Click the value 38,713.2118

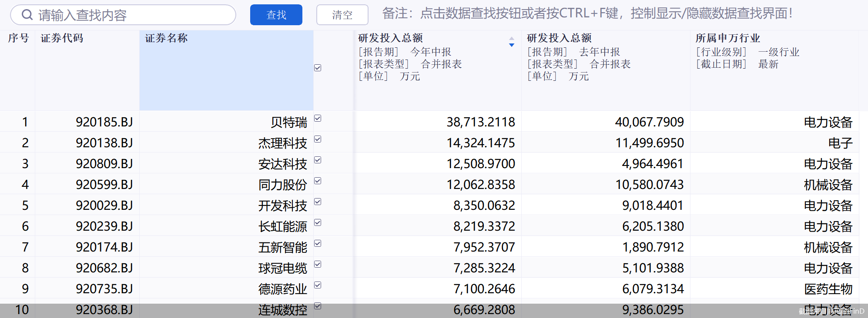tap(481, 122)
